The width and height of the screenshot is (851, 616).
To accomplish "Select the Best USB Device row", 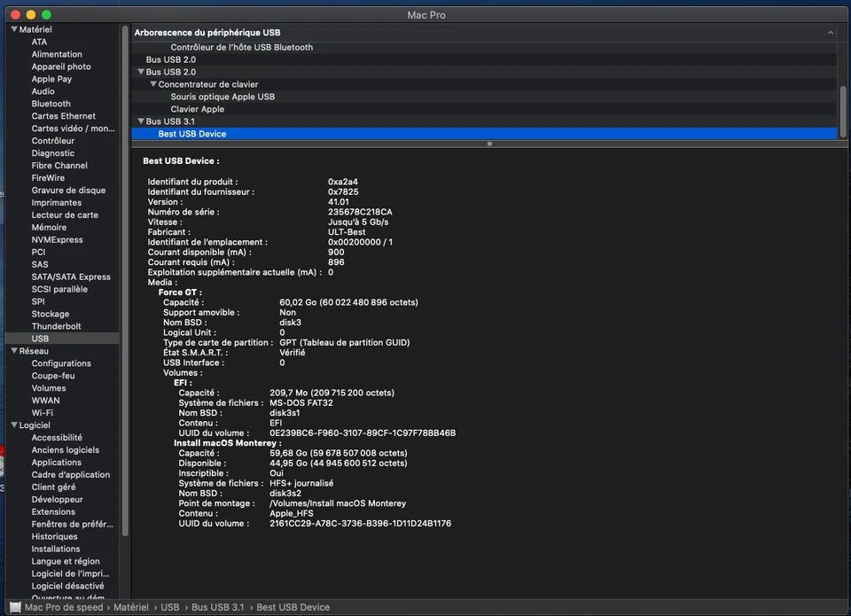I will coord(484,134).
